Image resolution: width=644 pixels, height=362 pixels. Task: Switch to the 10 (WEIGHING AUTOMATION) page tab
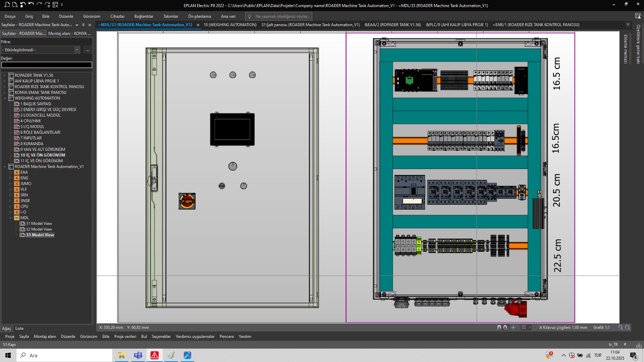coord(230,25)
